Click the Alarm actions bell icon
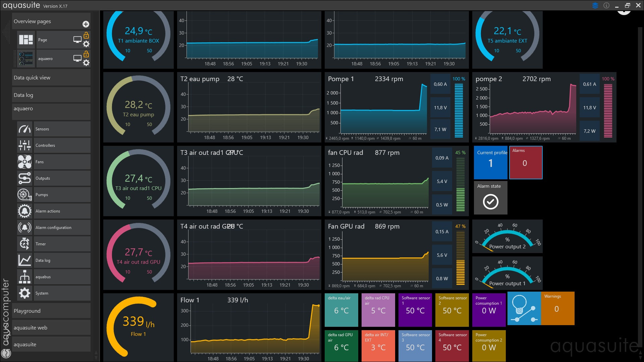 pyautogui.click(x=24, y=211)
